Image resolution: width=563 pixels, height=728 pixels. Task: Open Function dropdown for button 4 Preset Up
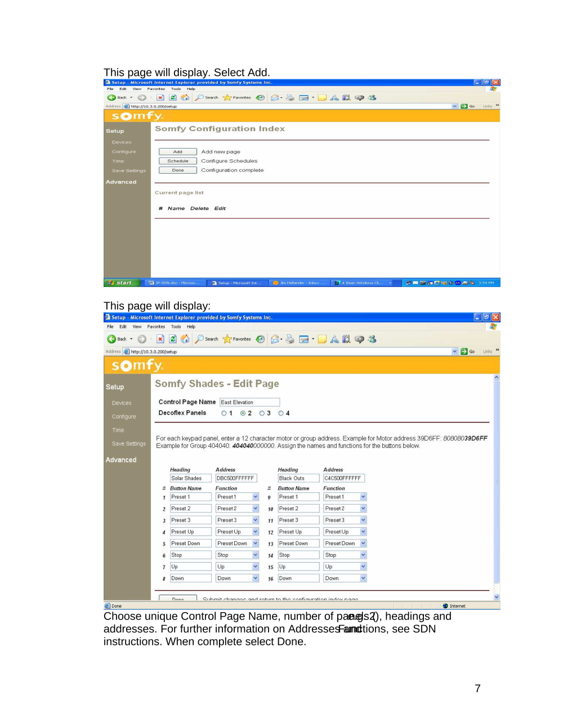click(x=255, y=532)
